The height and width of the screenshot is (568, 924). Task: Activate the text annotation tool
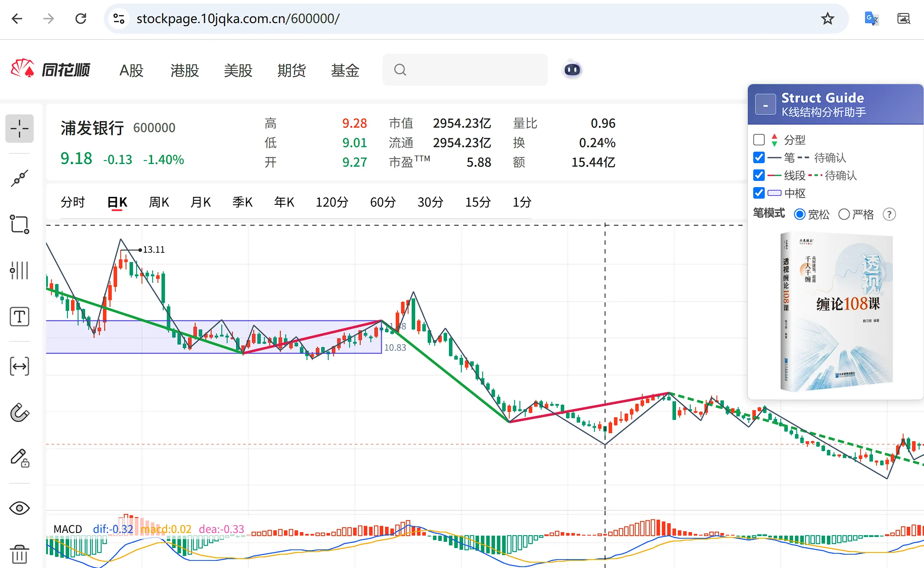20,317
